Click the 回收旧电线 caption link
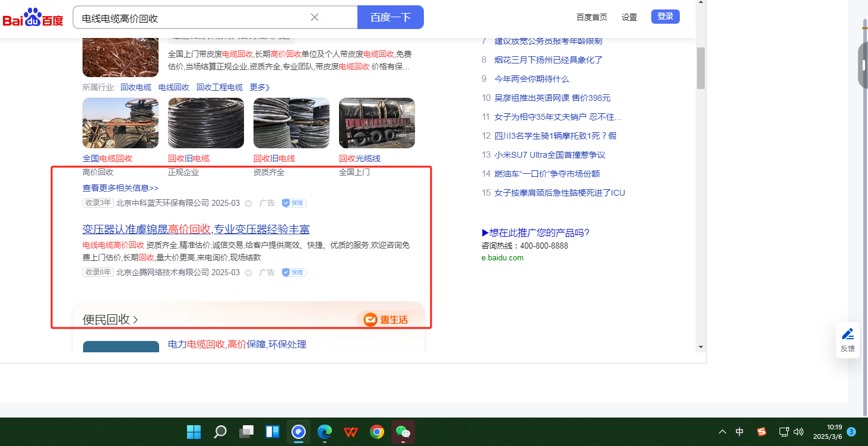Viewport: 868px width, 446px height. [274, 158]
